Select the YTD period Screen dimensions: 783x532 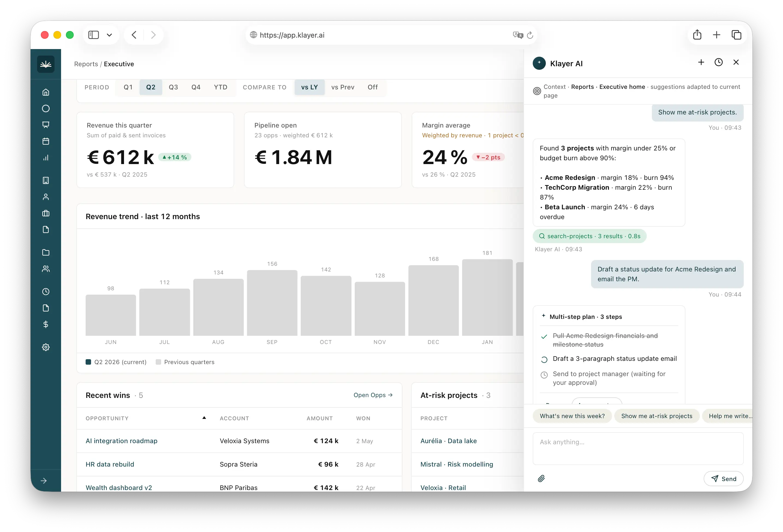coord(221,87)
